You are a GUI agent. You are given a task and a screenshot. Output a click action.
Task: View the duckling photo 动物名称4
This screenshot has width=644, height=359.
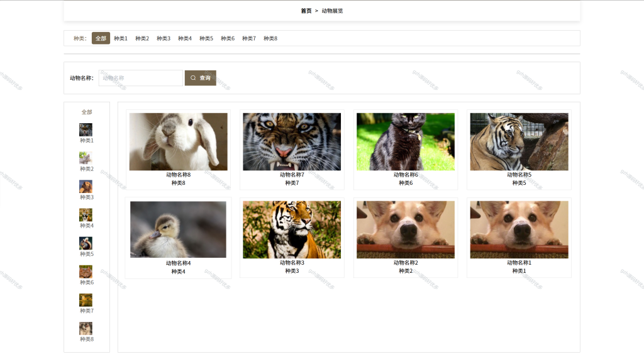pos(178,229)
